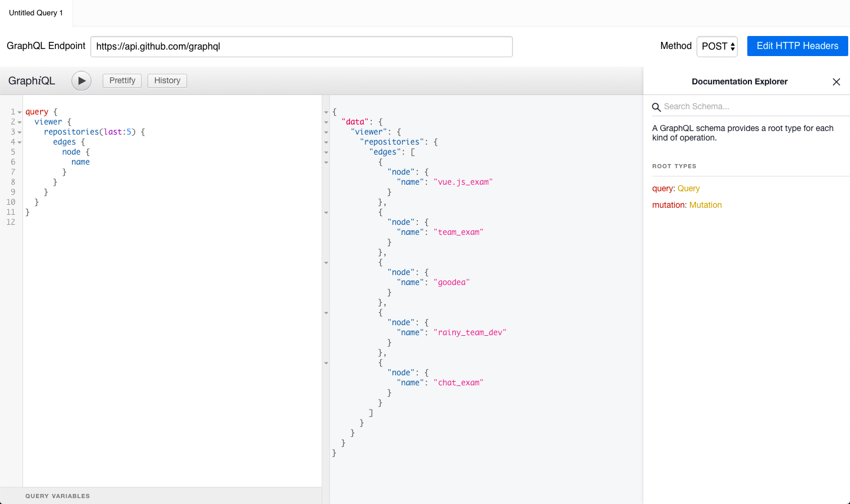Fold the "edges" array in results
Screen dimensions: 850x504
pos(326,152)
